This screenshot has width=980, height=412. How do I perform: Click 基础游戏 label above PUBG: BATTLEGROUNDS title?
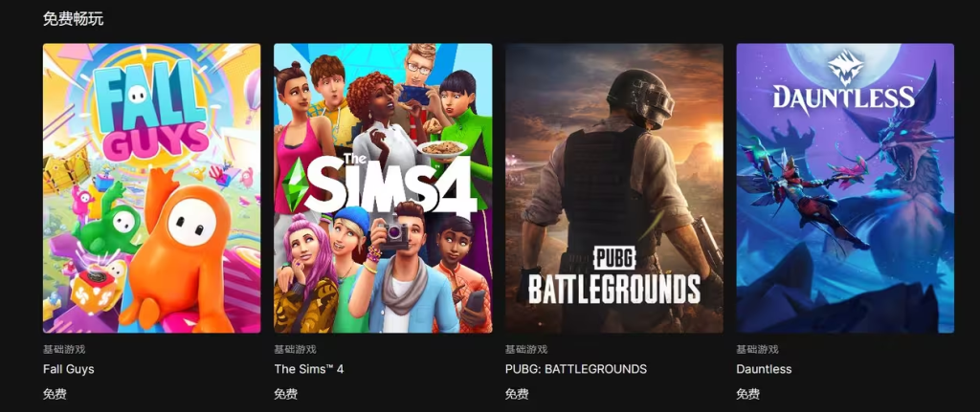pos(526,350)
